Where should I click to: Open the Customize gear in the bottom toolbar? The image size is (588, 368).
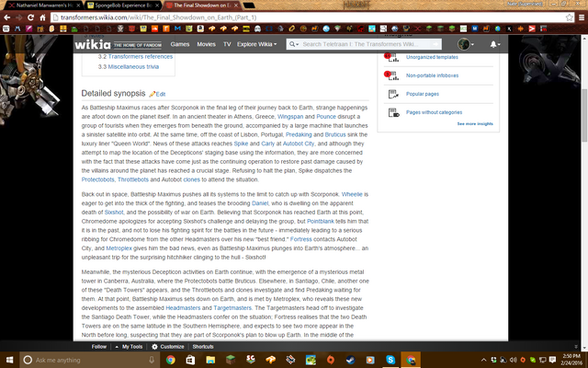click(x=154, y=347)
